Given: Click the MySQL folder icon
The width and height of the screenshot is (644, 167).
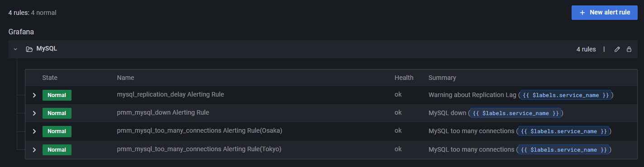Looking at the screenshot, I should point(29,49).
